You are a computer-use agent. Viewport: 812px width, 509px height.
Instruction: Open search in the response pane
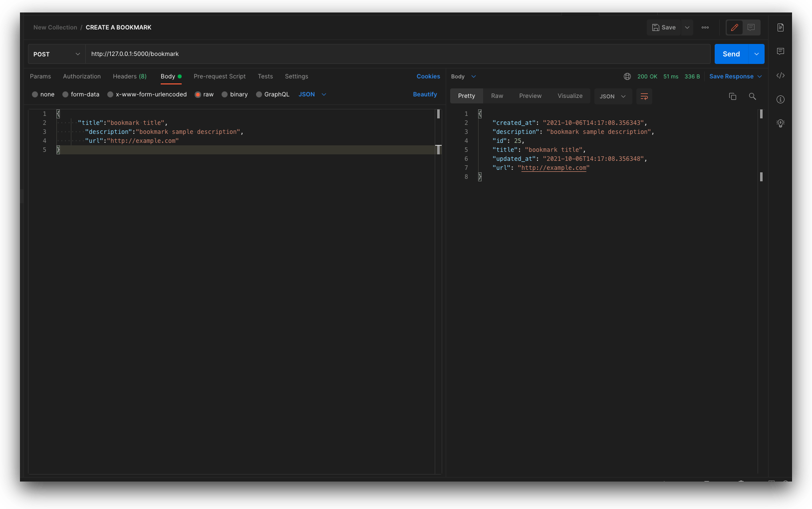point(752,96)
